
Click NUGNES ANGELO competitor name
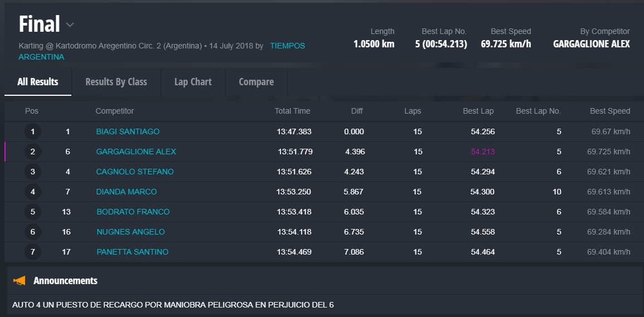click(130, 232)
